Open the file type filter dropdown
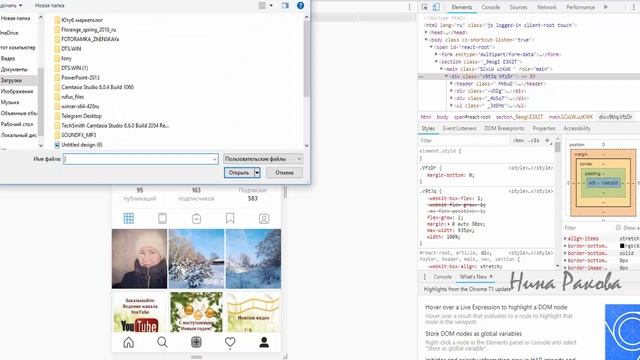Screen dimensions: 640x360 [x=263, y=159]
